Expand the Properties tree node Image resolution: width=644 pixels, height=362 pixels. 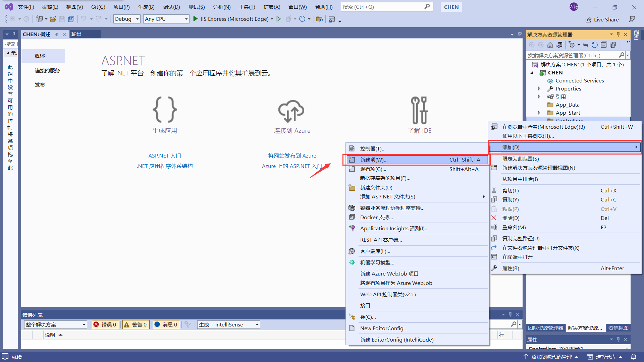click(x=539, y=89)
